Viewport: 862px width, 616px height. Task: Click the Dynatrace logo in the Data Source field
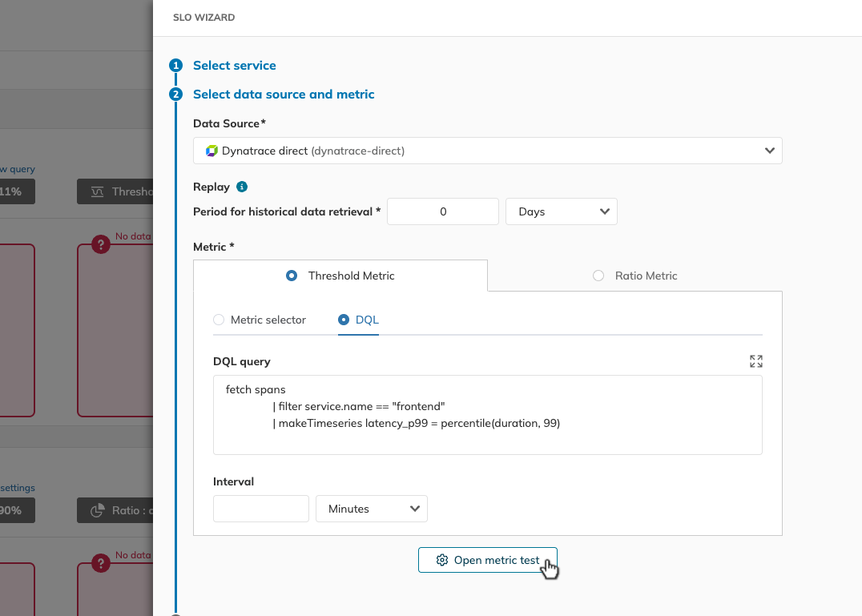211,151
